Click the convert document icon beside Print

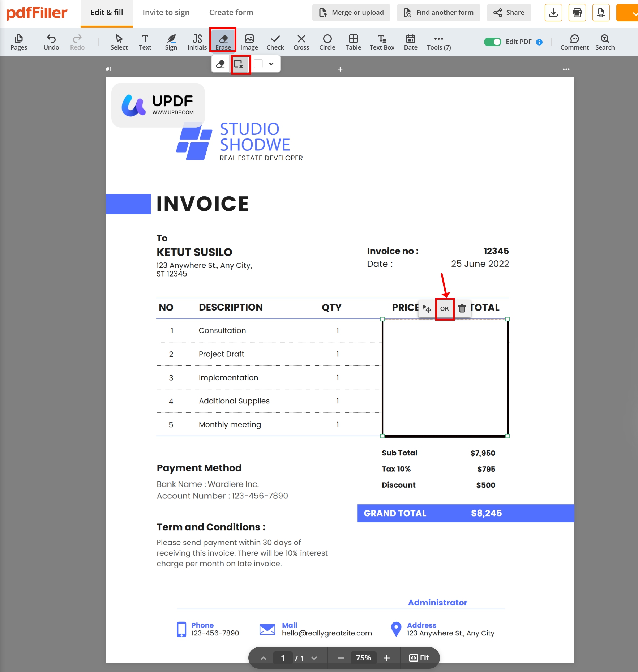pyautogui.click(x=601, y=13)
